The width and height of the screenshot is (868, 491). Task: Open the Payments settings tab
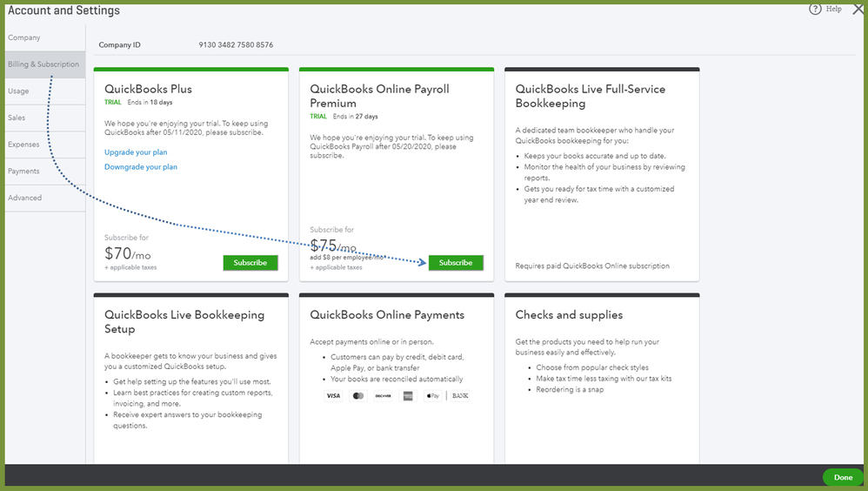(x=45, y=171)
